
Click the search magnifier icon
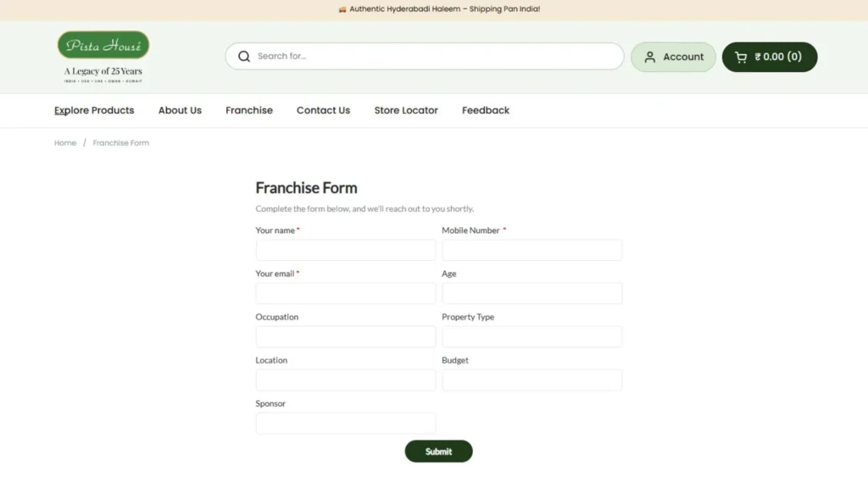243,56
